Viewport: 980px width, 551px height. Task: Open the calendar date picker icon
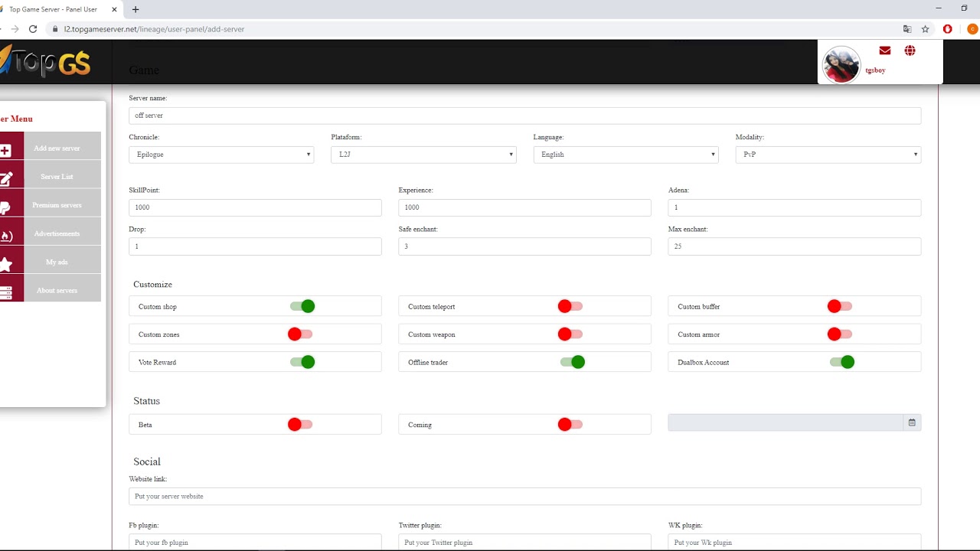point(912,422)
